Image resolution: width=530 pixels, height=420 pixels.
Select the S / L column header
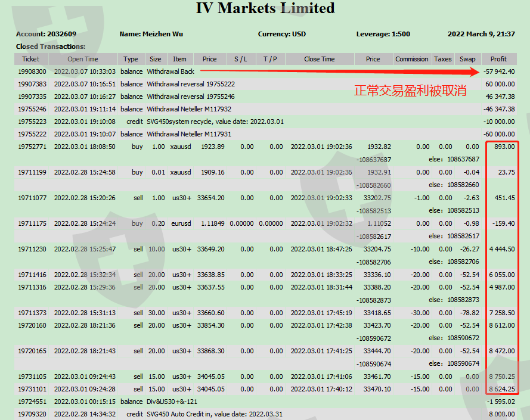[x=240, y=59]
